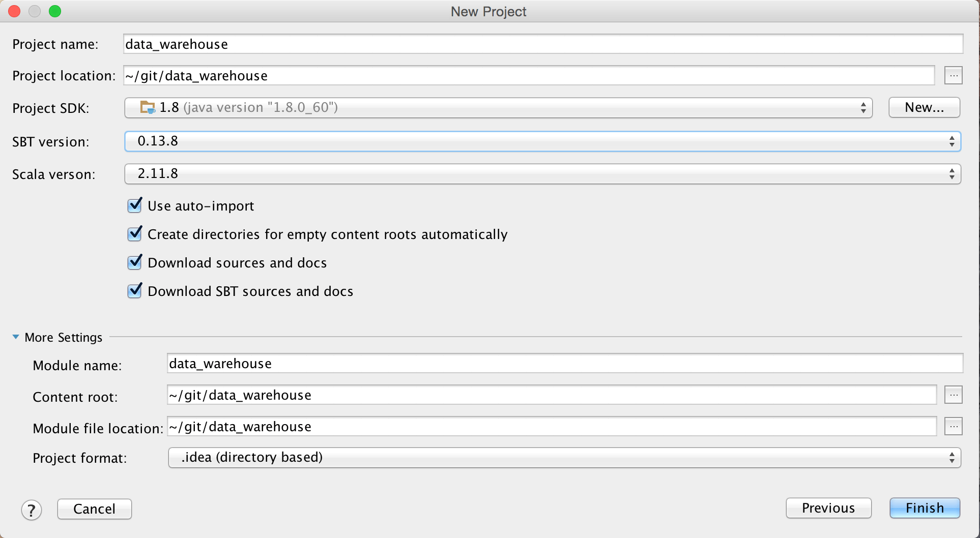The image size is (980, 538).
Task: Click New... button for Project SDK
Action: click(x=924, y=108)
